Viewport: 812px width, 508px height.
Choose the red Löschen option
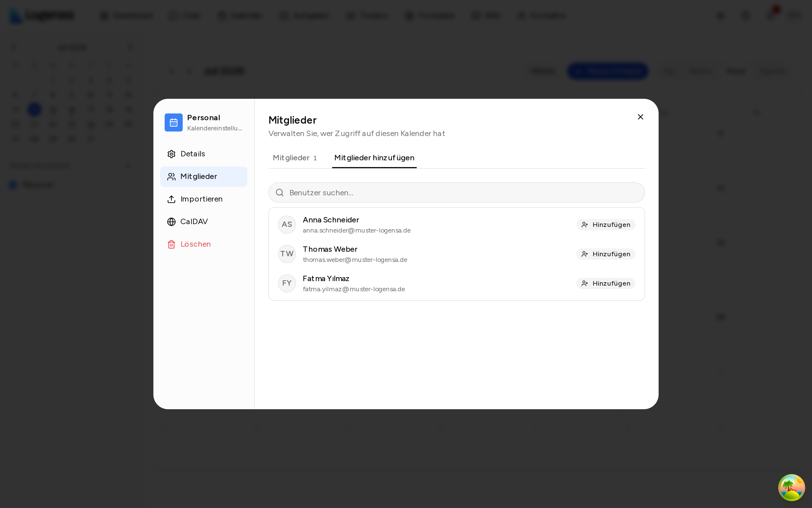coord(204,244)
